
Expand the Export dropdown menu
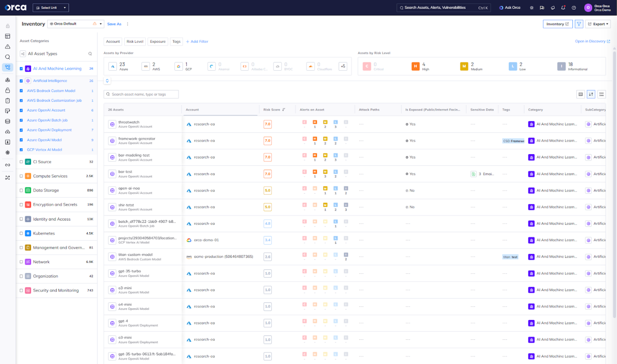598,24
